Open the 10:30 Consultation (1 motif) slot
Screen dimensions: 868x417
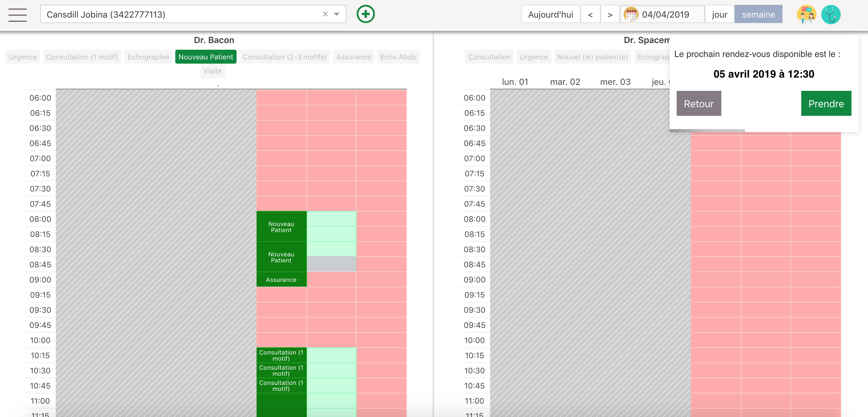281,370
